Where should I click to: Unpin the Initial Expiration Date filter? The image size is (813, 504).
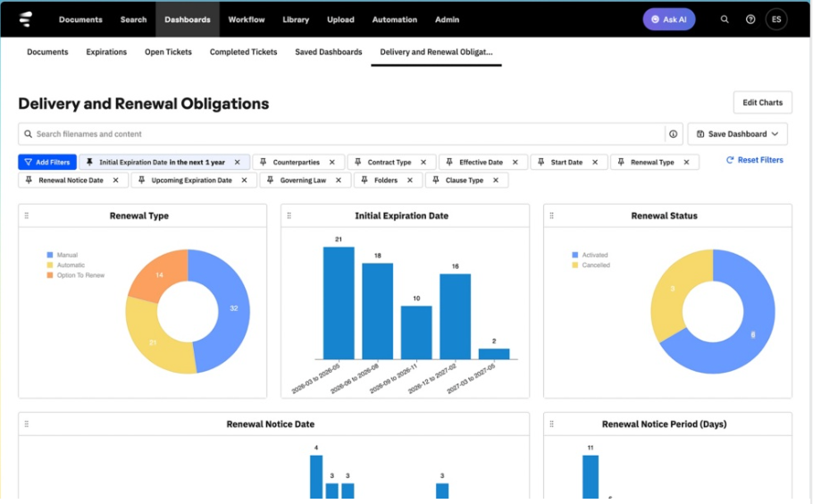(89, 163)
